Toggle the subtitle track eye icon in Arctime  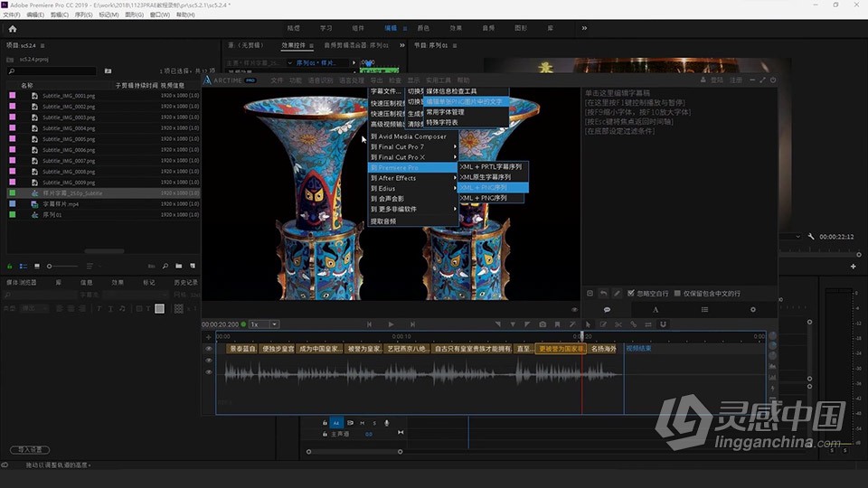pyautogui.click(x=209, y=349)
